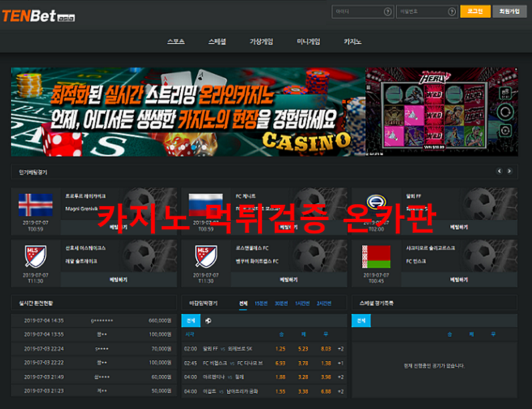This screenshot has height=409, width=532.
Task: Click the next arrow in the popular matches bar
Action: (x=509, y=171)
